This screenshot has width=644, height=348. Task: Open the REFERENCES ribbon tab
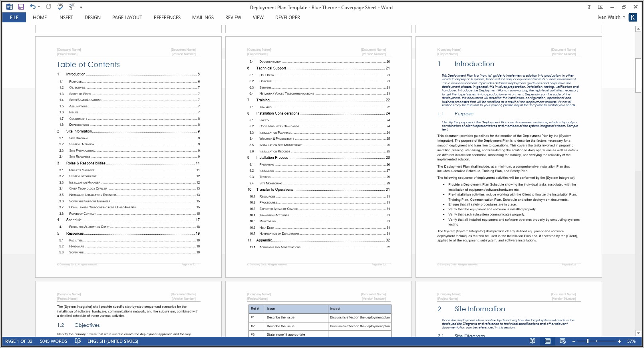tap(167, 18)
